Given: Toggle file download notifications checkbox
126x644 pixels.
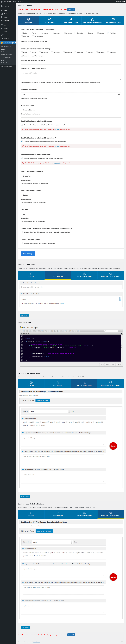Looking at the screenshot, I should point(22,141).
